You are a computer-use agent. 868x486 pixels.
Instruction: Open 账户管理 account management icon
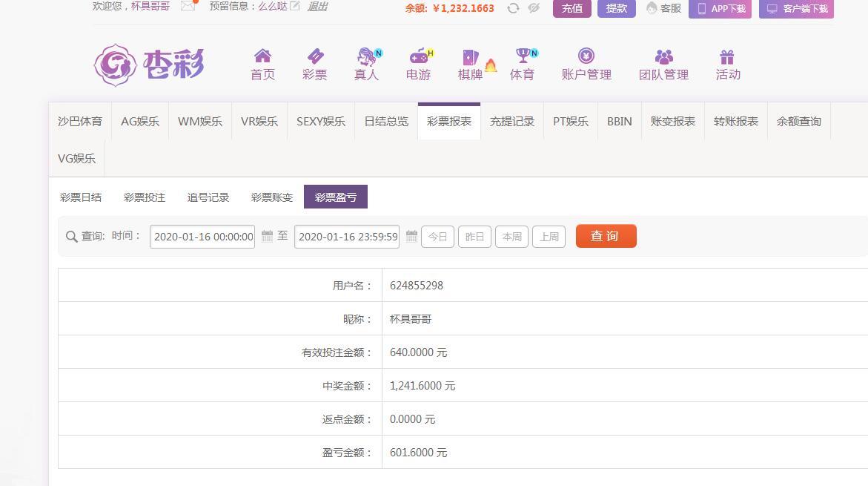586,56
